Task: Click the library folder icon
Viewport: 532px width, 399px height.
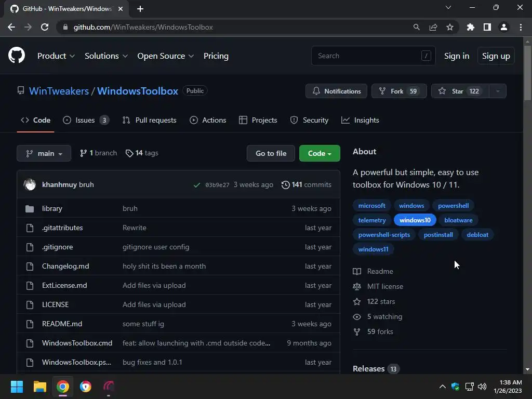Action: 30,209
